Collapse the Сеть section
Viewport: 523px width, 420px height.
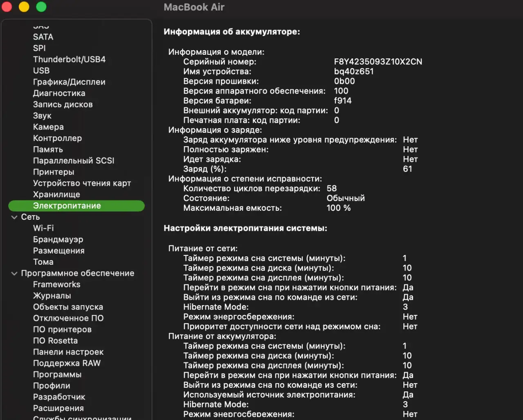tap(15, 217)
